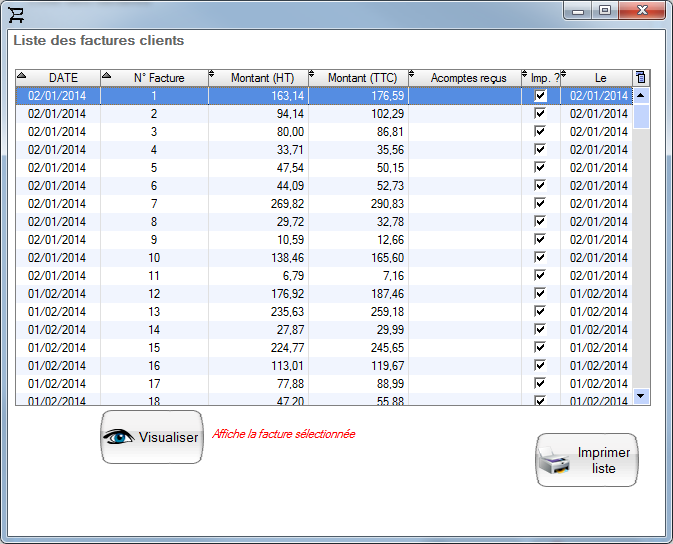The height and width of the screenshot is (544, 673).
Task: Click the scrollbar down arrow of the invoice list
Action: pos(642,397)
